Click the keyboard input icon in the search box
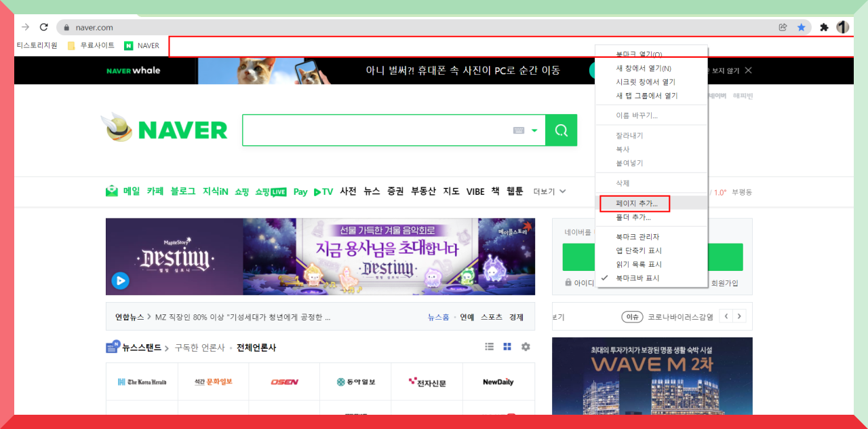The height and width of the screenshot is (429, 868). click(517, 130)
